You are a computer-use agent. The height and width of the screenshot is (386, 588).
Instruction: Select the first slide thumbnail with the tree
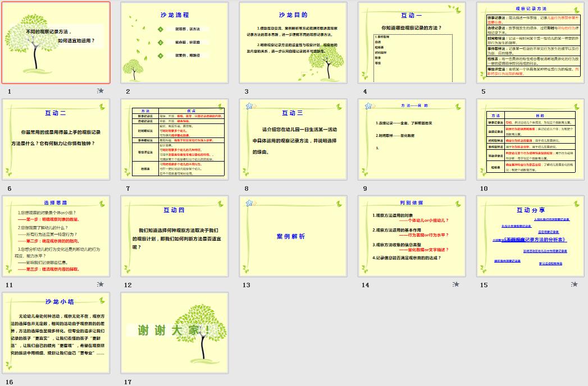coord(56,43)
